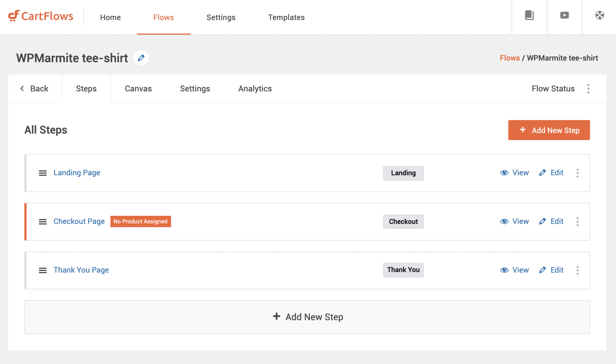The width and height of the screenshot is (616, 364).
Task: Go Back to flows list
Action: coord(34,89)
